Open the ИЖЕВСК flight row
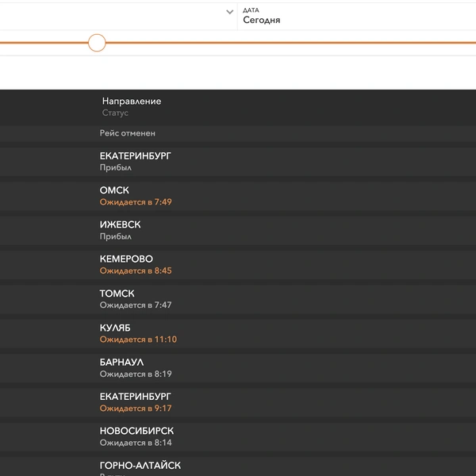Screen dimensions: 476x476 pyautogui.click(x=238, y=231)
